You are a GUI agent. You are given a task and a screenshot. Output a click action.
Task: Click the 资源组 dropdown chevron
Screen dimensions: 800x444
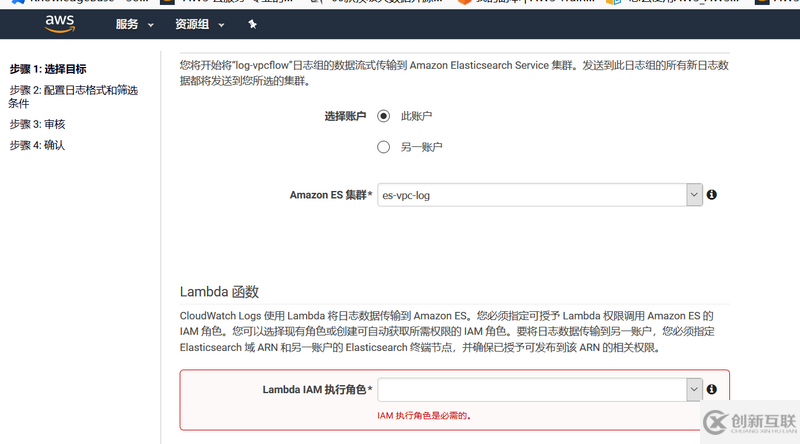tap(221, 24)
